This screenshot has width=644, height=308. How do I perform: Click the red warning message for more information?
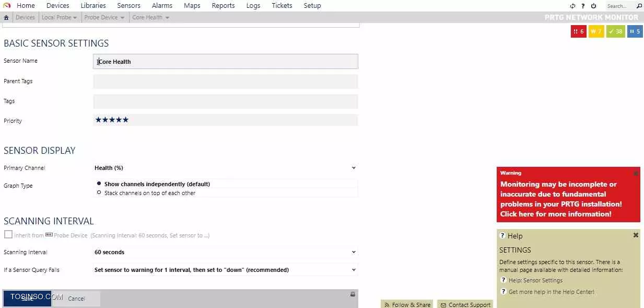(561, 199)
